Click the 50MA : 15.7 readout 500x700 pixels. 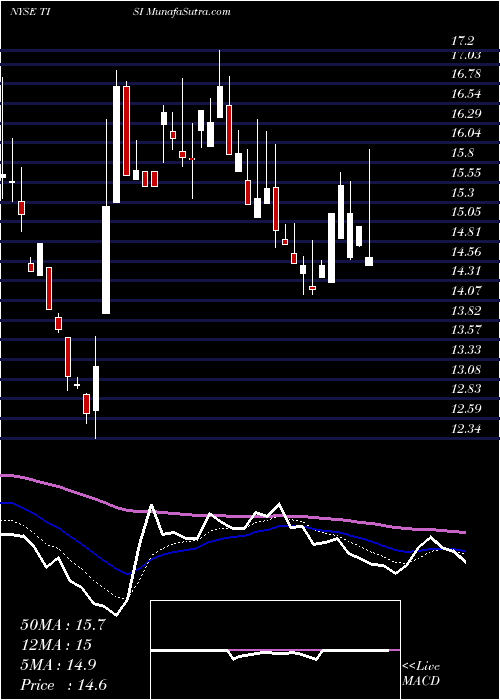[62, 625]
